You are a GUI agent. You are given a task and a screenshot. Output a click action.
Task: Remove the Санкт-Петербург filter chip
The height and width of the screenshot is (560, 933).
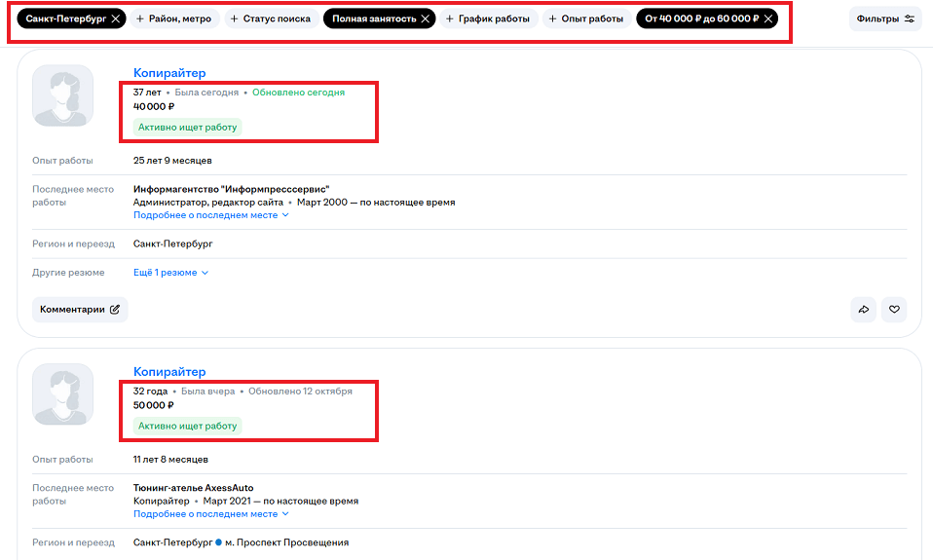[x=116, y=19]
